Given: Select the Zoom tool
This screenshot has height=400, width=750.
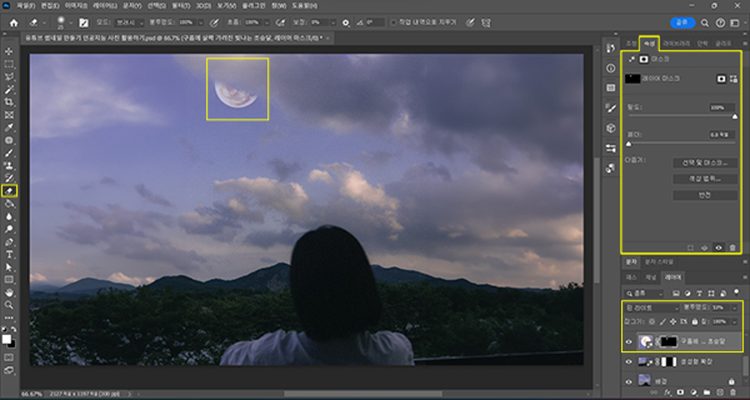Looking at the screenshot, I should tap(9, 305).
